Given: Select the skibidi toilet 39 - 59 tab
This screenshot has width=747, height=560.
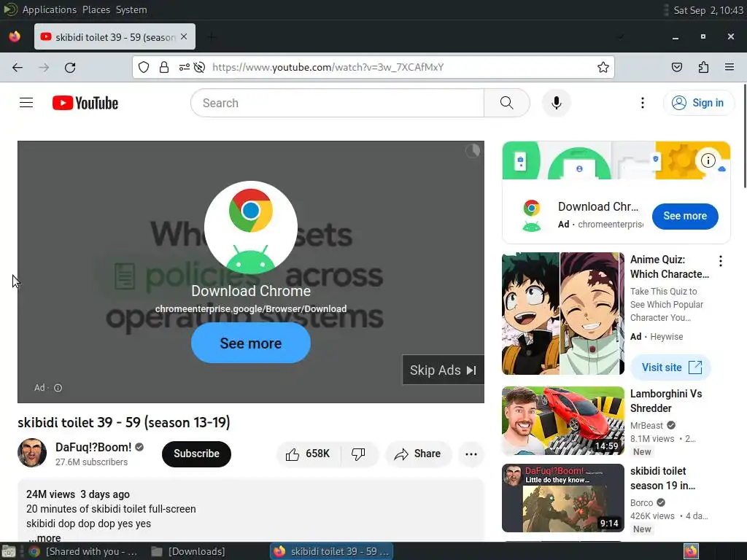Looking at the screenshot, I should tap(115, 36).
